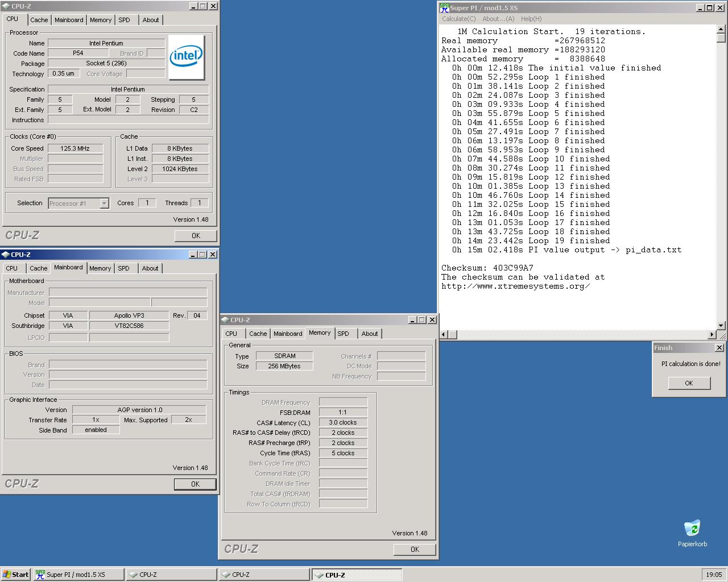Activate the first CPU-Z taskbar button

coord(171,575)
